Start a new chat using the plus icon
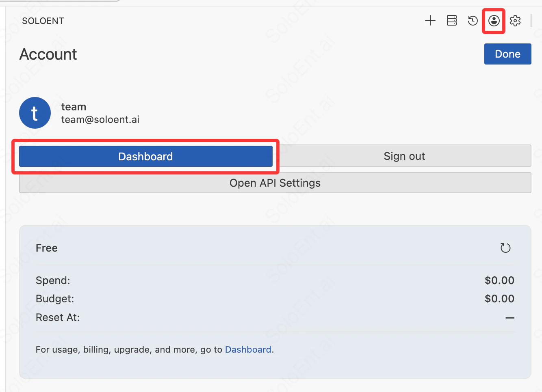Viewport: 542px width, 392px height. [430, 20]
